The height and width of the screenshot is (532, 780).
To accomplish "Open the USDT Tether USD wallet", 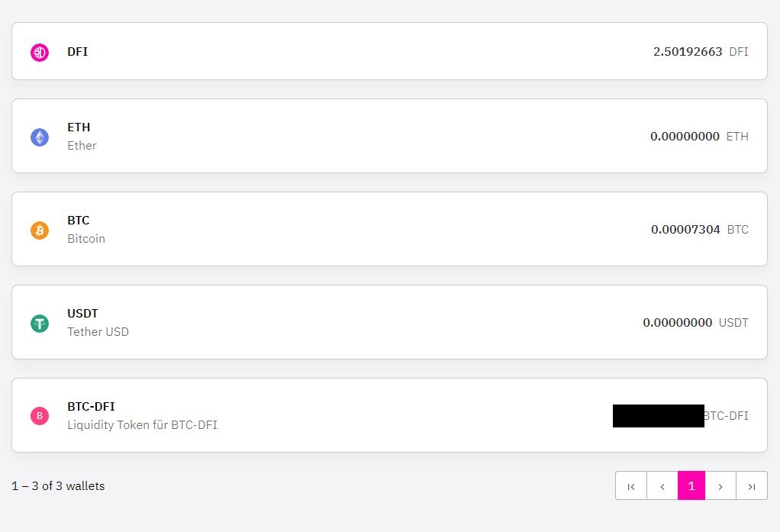I will 389,322.
